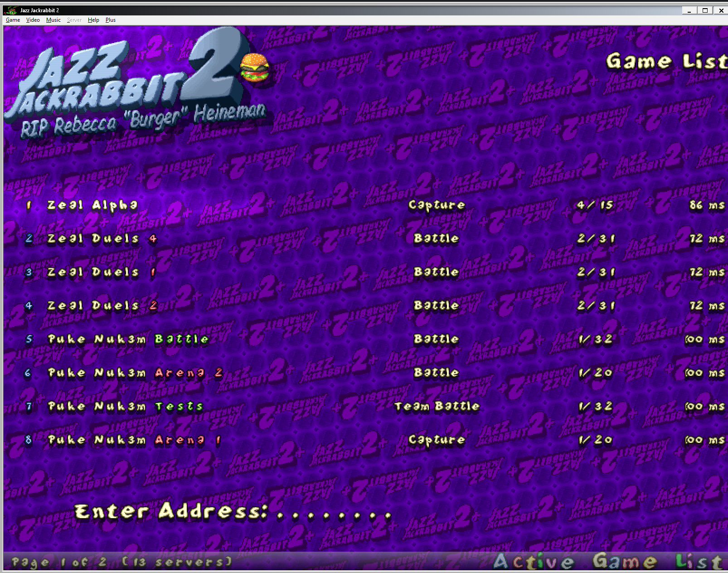Screen dimensions: 728x573
Task: Open the Help menu
Action: tap(93, 20)
